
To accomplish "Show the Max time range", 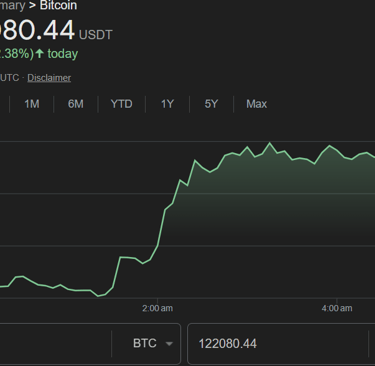I will point(257,104).
